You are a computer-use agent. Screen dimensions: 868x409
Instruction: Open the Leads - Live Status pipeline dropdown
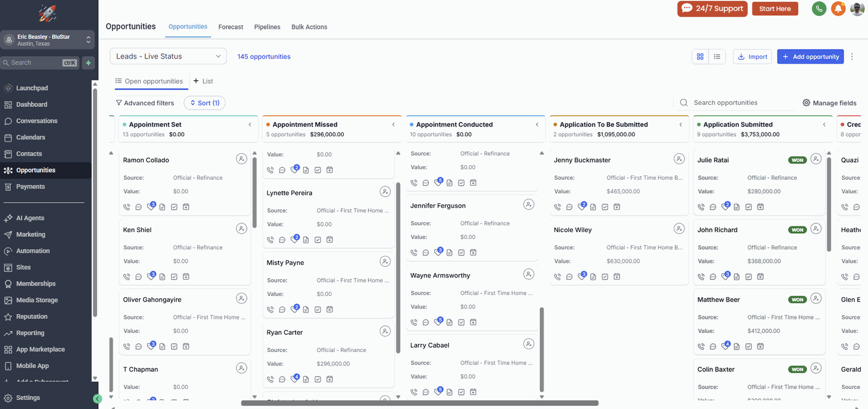(x=168, y=56)
